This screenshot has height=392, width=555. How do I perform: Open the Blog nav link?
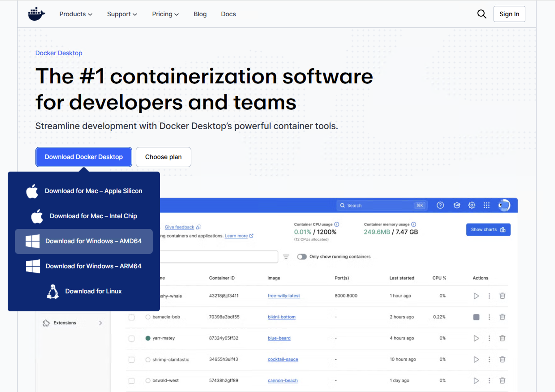pos(200,14)
